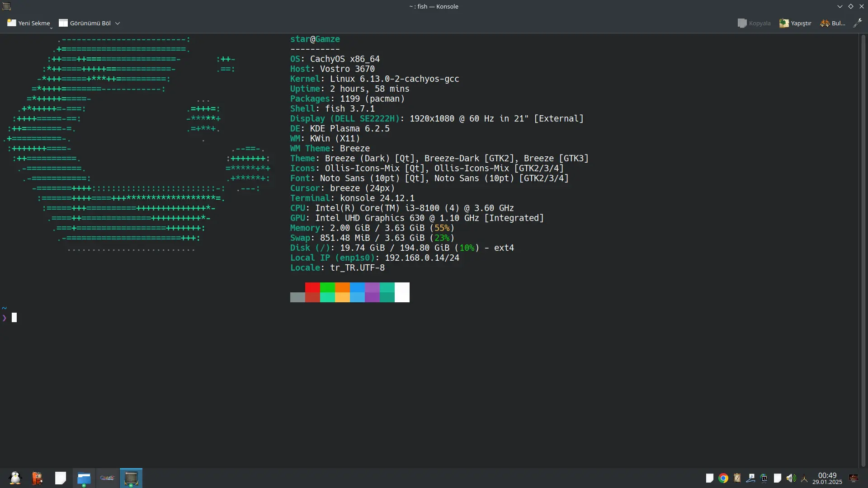The height and width of the screenshot is (488, 868).
Task: Click the show desktop monitor icon
Action: 854,478
